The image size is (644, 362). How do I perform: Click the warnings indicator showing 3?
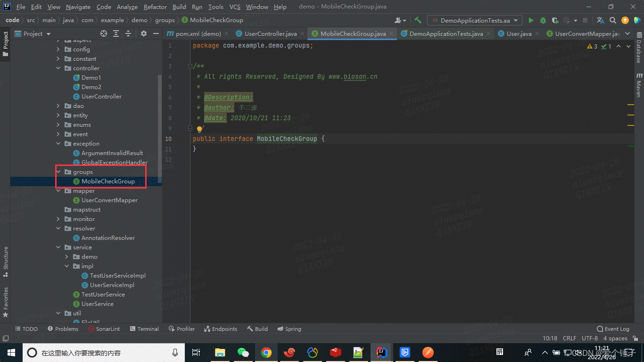[593, 46]
